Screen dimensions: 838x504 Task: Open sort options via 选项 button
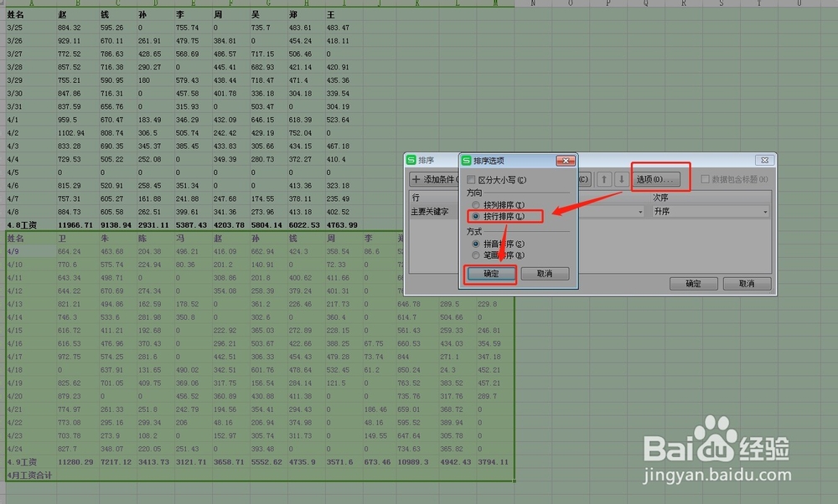point(657,179)
